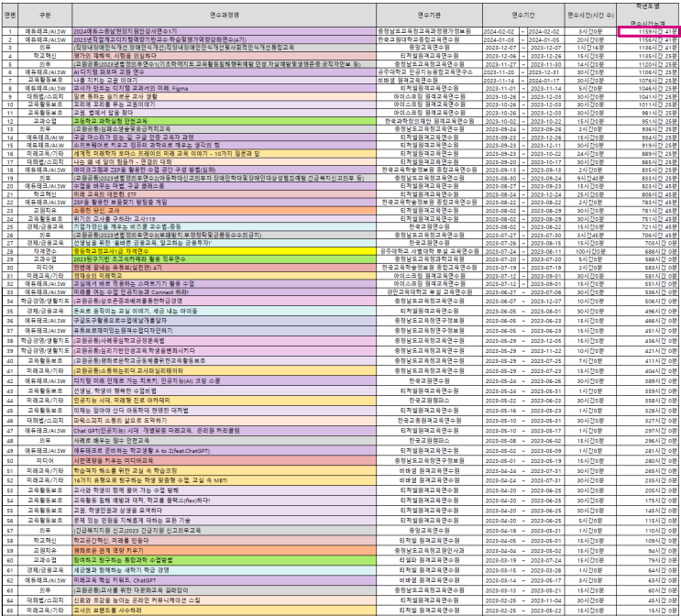Click the Thomas Frey '10가지 질문과 답' cell
This screenshot has width=681, height=616.
coord(224,153)
